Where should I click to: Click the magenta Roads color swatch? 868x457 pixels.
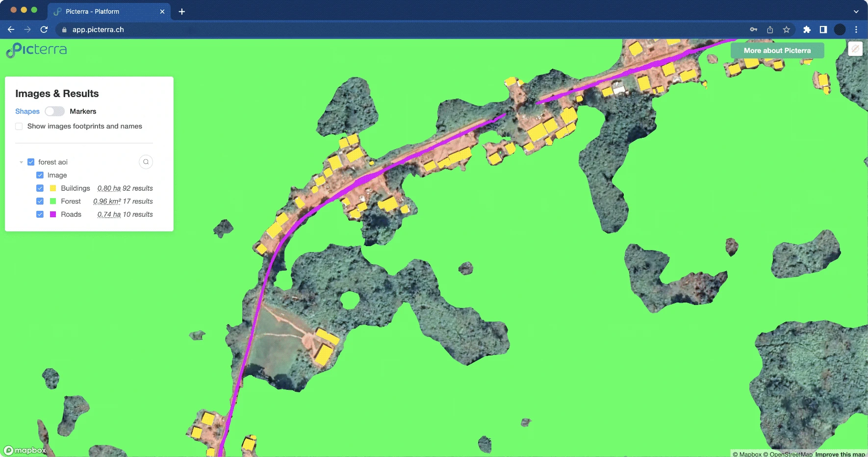pyautogui.click(x=53, y=214)
